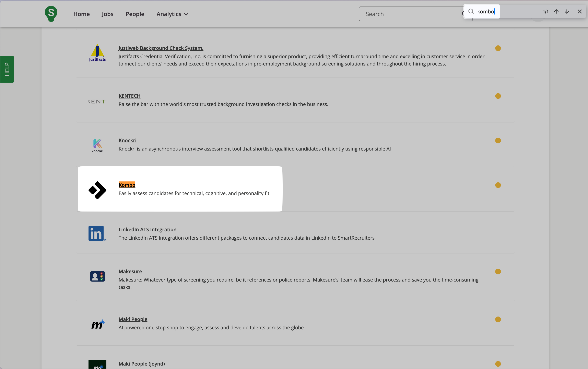Screen dimensions: 588x369
Task: Click the HELP side tab
Action: [7, 69]
